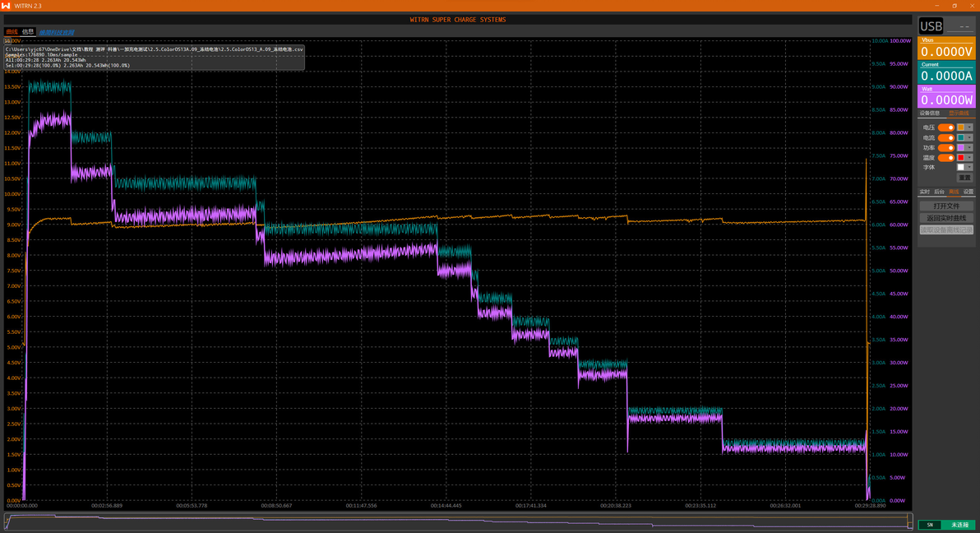The width and height of the screenshot is (980, 533).
Task: Click the 未连接 connection status button
Action: click(959, 525)
